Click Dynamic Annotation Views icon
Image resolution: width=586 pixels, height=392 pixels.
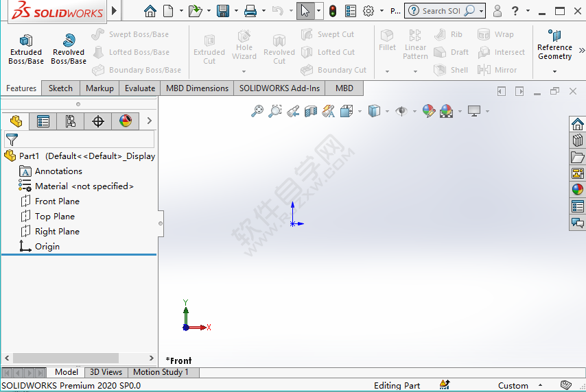[329, 111]
